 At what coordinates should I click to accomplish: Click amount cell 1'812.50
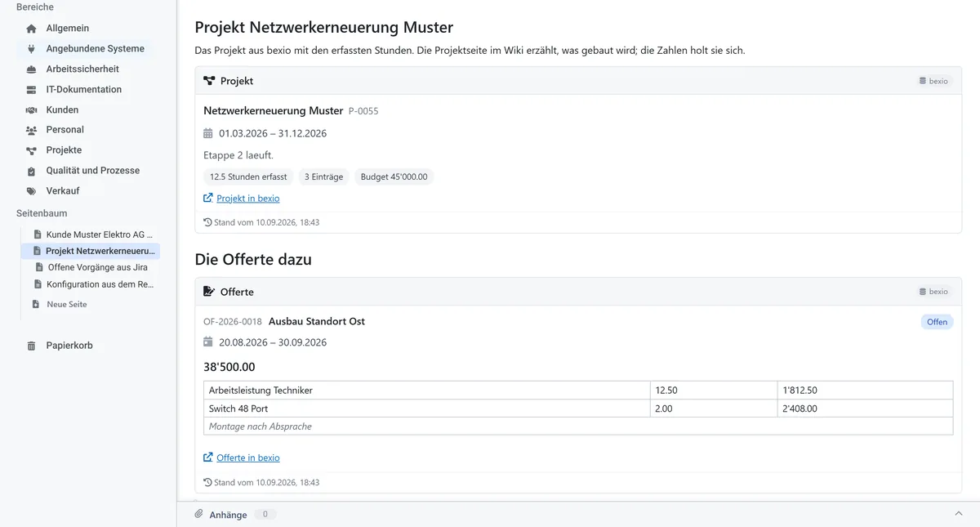[x=865, y=391]
